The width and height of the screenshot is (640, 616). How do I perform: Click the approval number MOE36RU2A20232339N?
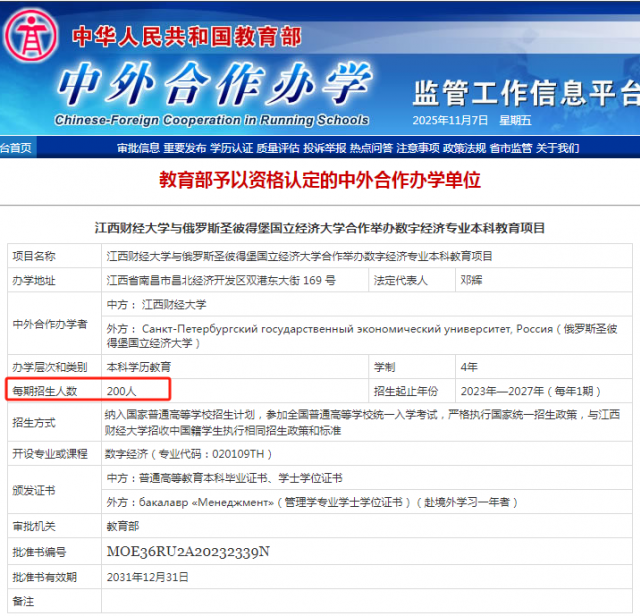point(188,551)
